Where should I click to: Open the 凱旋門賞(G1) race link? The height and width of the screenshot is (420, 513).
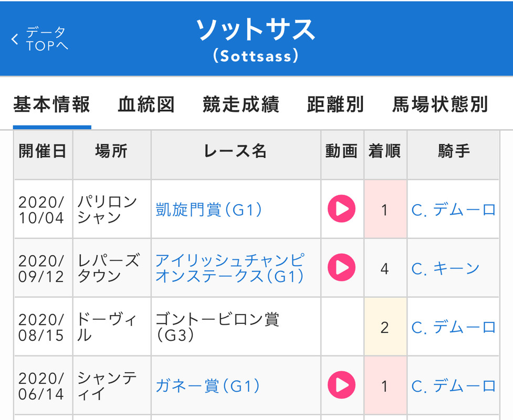tap(209, 209)
